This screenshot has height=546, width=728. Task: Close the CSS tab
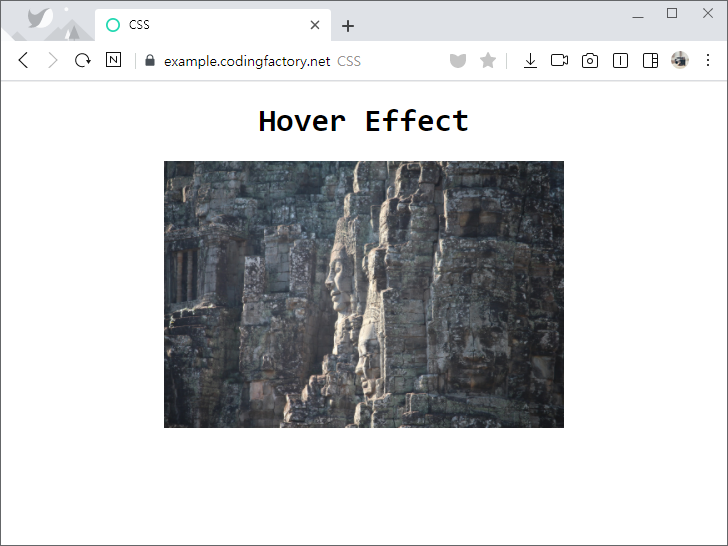tap(315, 25)
